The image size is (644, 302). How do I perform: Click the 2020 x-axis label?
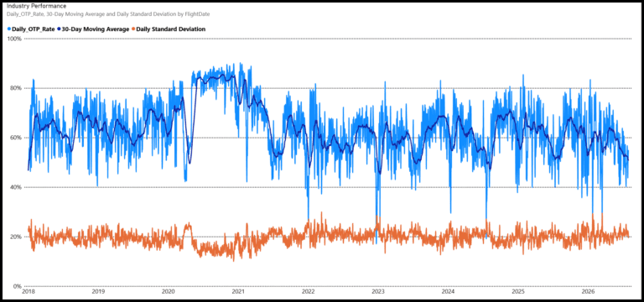click(168, 292)
